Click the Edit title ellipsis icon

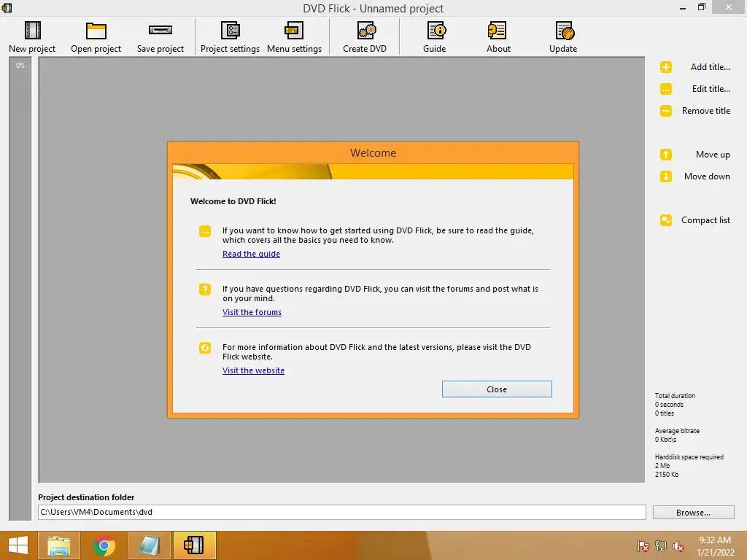[x=666, y=89]
